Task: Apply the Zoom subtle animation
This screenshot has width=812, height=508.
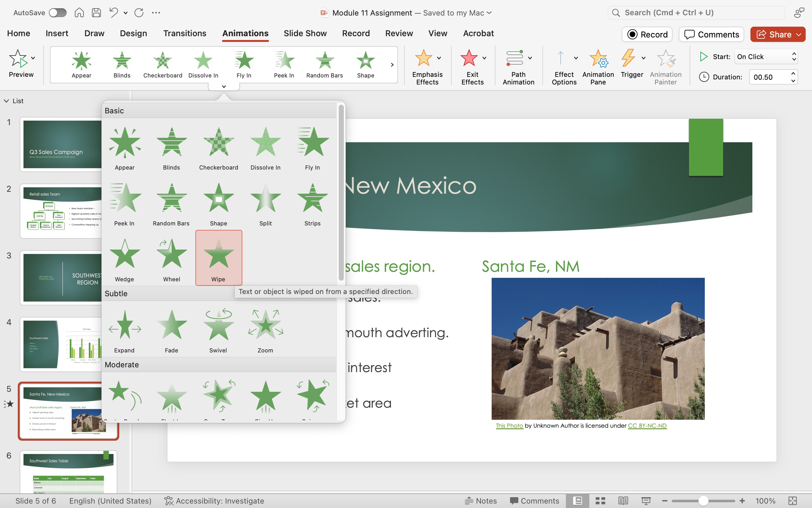Action: tap(265, 331)
